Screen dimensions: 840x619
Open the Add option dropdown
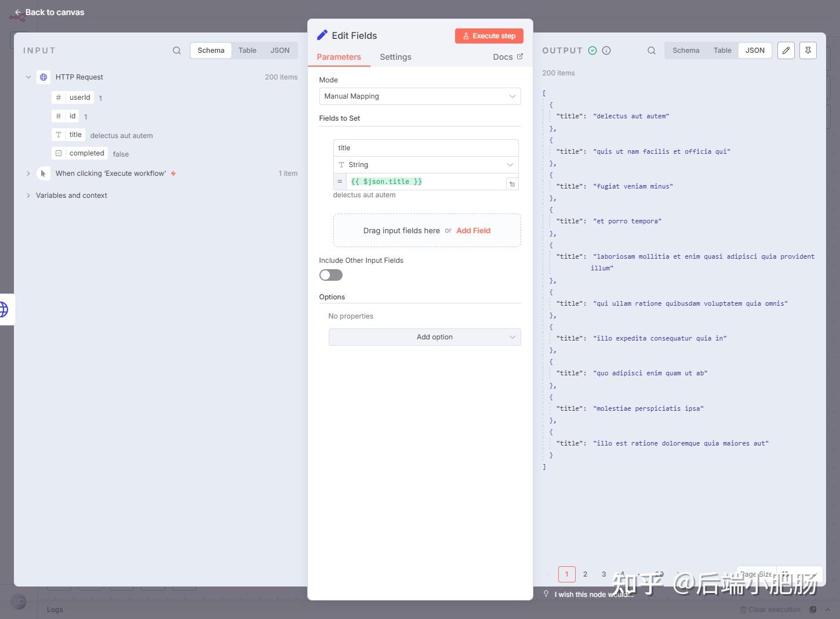[424, 337]
